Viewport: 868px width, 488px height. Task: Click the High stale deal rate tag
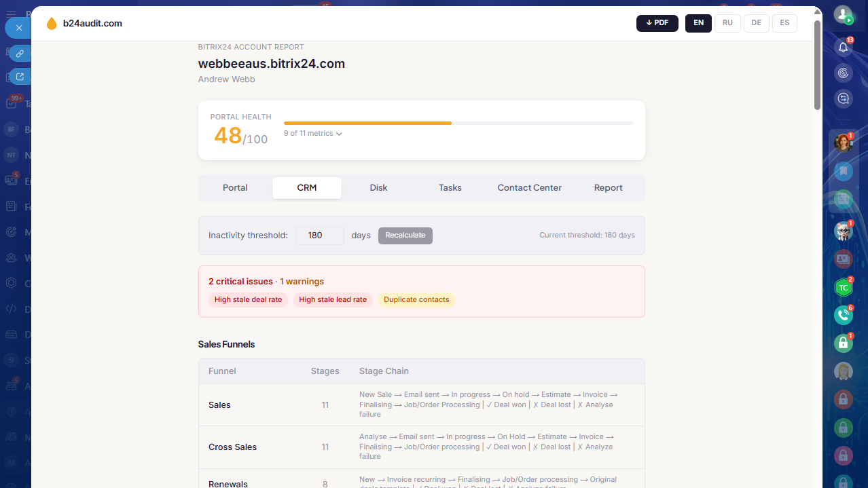[248, 300]
